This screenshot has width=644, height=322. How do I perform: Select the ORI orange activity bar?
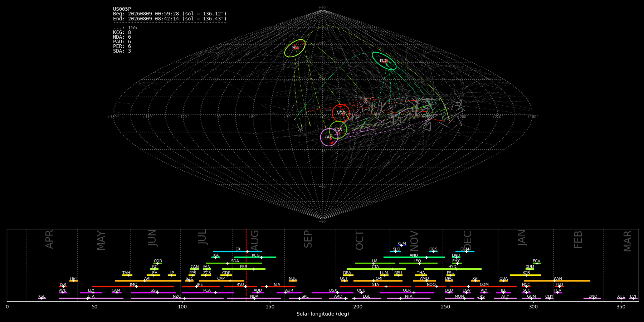[x=378, y=281]
